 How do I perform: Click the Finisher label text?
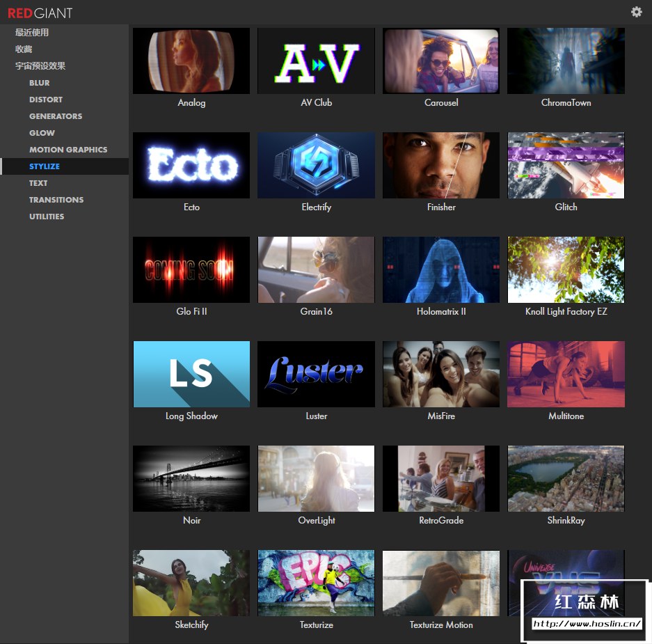click(440, 207)
